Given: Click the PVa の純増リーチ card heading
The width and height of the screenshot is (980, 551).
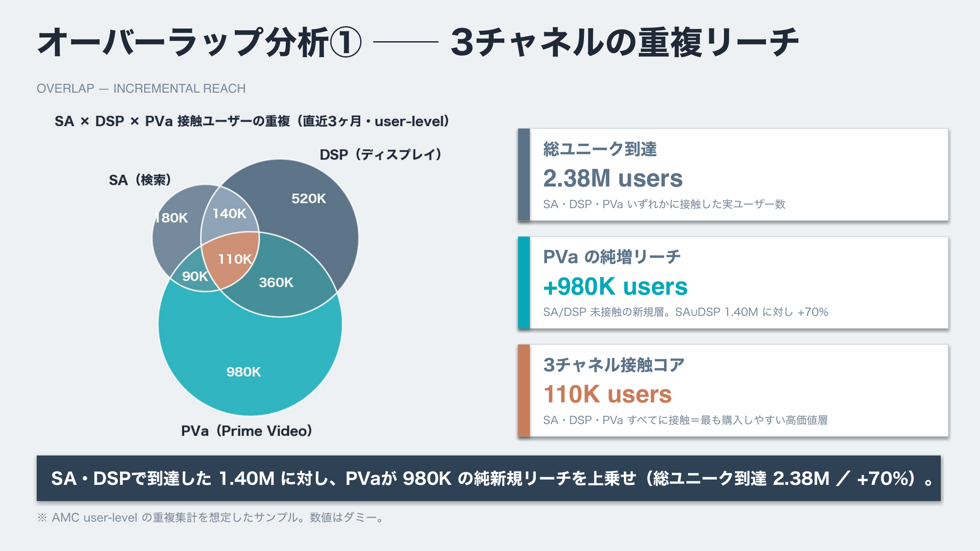Looking at the screenshot, I should 612,257.
